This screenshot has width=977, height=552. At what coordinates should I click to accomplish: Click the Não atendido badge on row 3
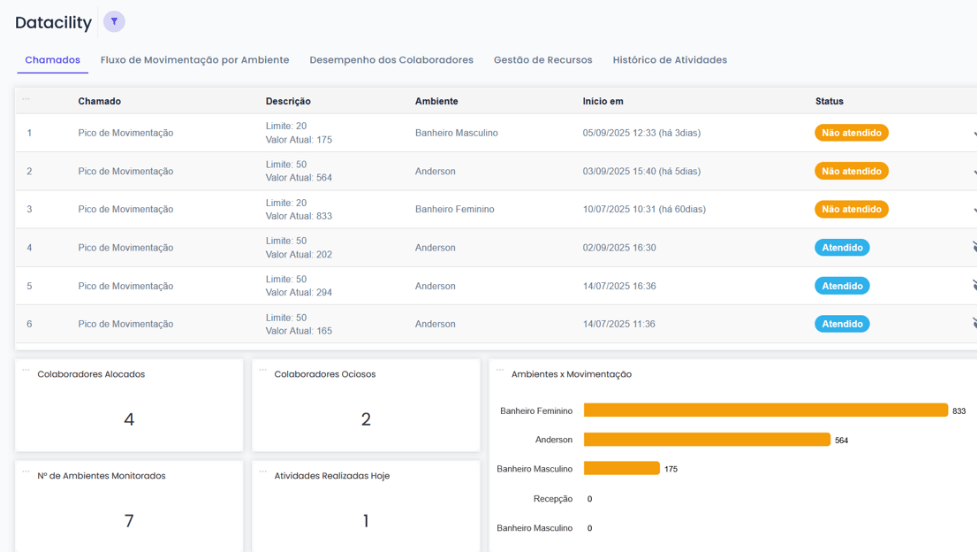pyautogui.click(x=851, y=210)
